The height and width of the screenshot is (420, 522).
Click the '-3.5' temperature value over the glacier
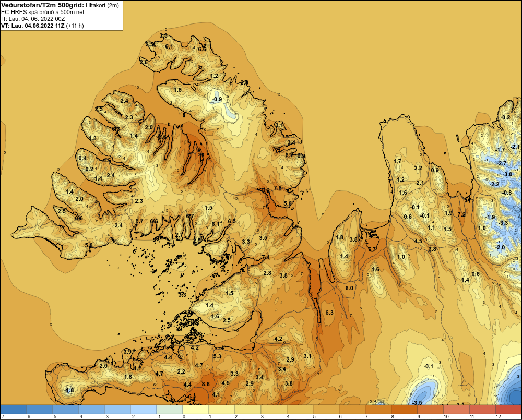pyautogui.click(x=417, y=403)
